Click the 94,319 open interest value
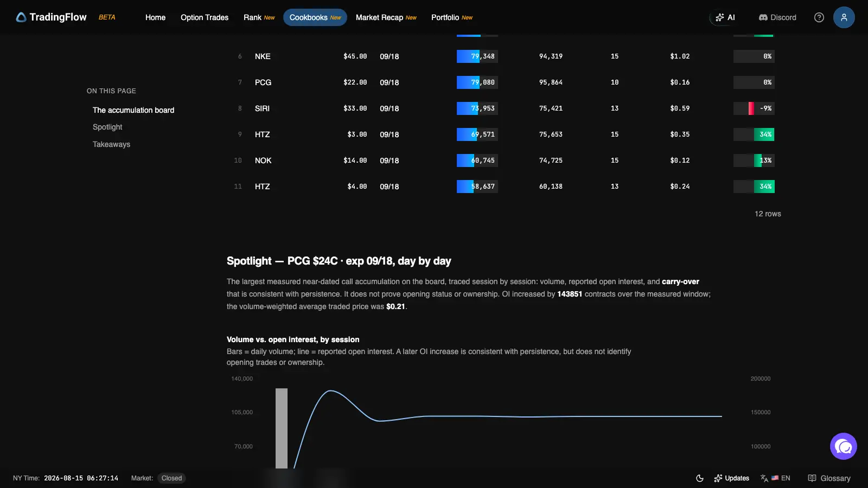The width and height of the screenshot is (868, 488). (551, 56)
